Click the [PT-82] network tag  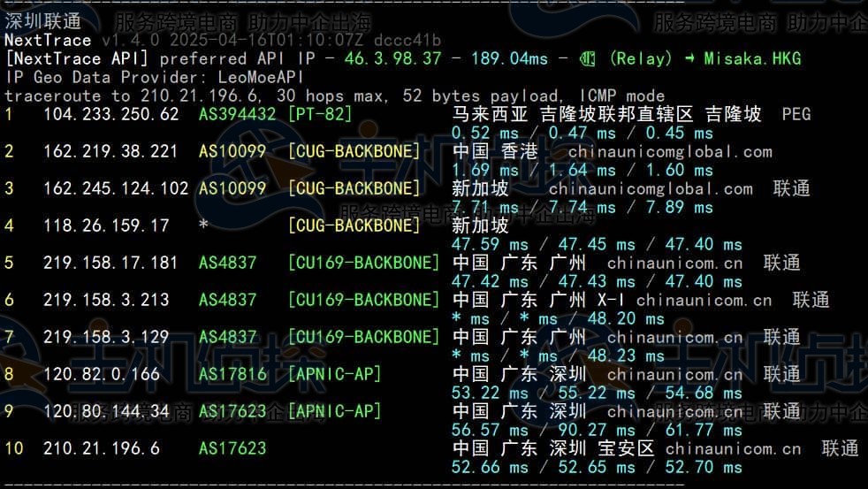pyautogui.click(x=320, y=115)
